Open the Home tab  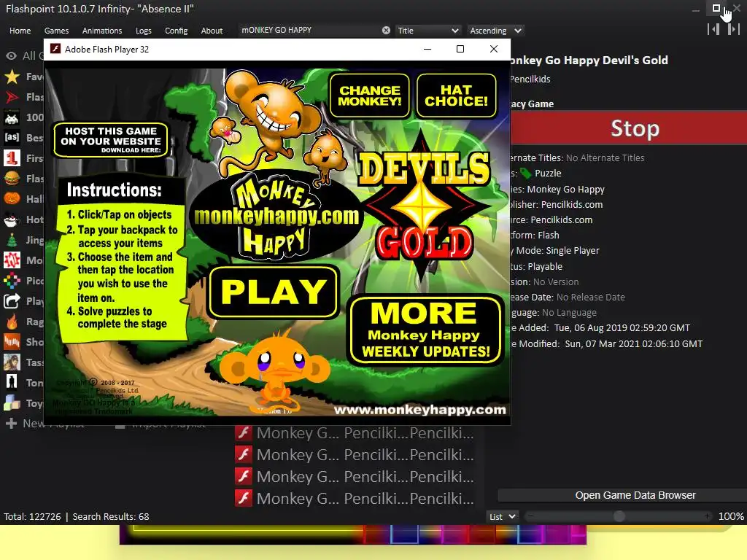[x=20, y=31]
